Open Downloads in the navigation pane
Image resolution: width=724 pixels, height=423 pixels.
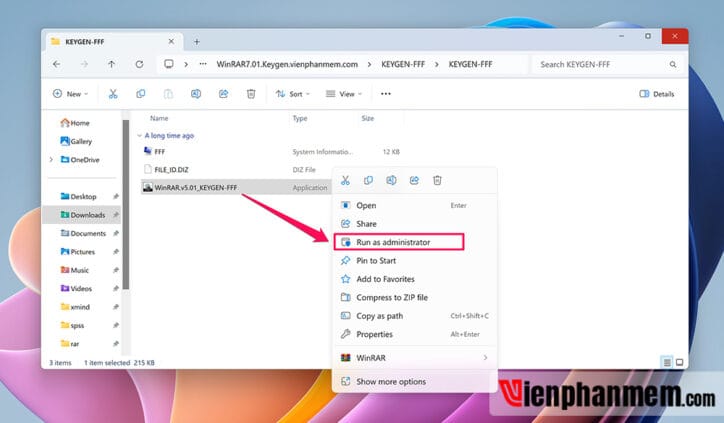coord(84,215)
